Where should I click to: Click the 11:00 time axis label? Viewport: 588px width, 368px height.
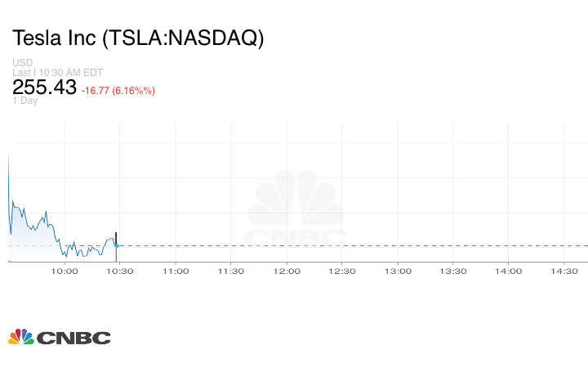(x=176, y=271)
